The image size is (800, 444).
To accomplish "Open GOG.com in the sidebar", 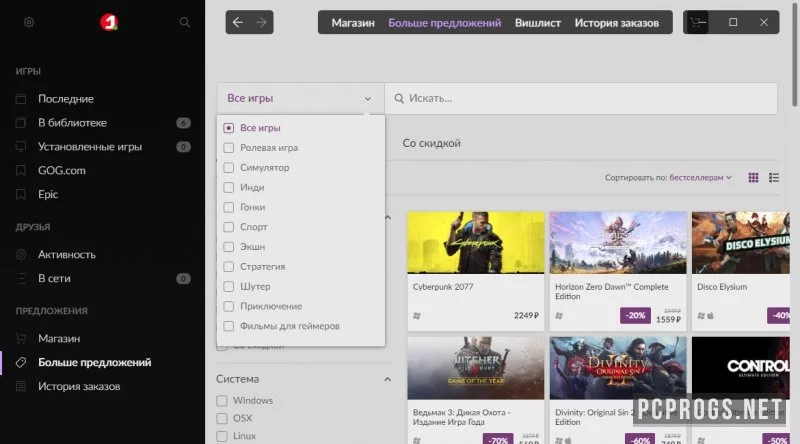I will tap(62, 170).
